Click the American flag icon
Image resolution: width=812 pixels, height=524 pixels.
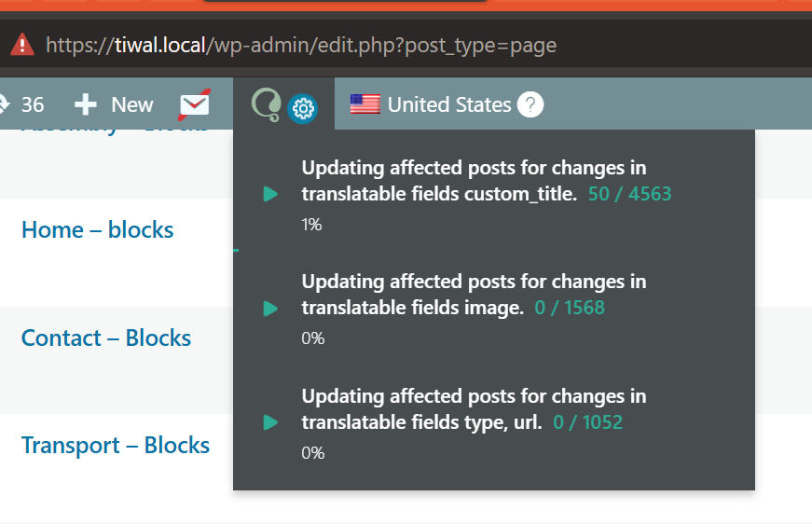pos(365,104)
